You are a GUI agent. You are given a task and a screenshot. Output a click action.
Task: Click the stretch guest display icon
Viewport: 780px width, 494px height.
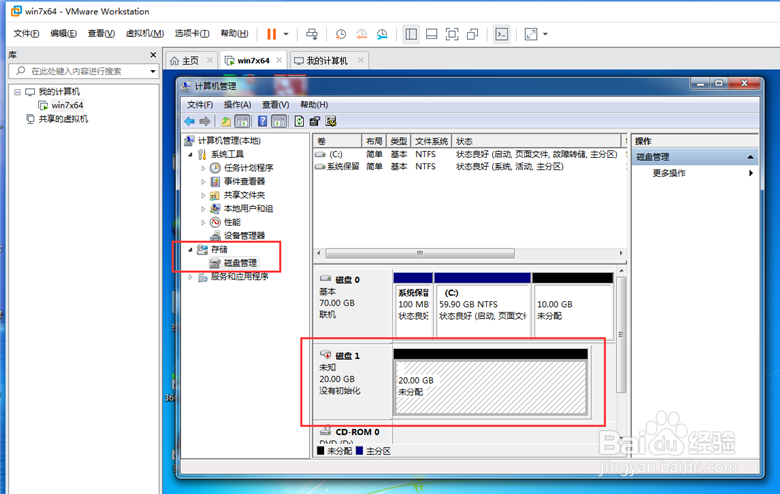[531, 34]
